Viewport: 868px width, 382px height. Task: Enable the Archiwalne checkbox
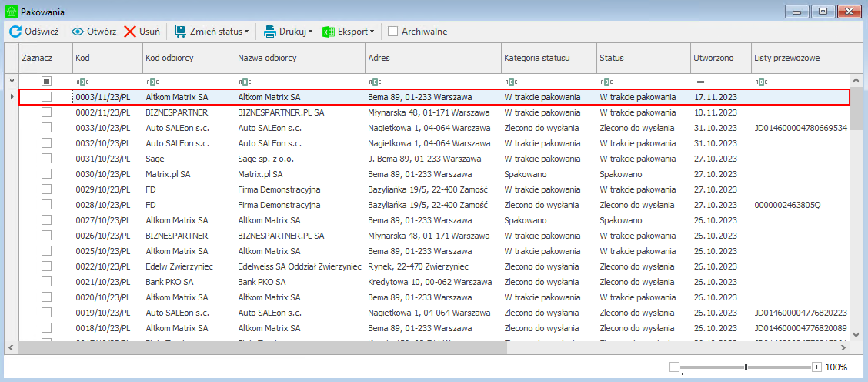[x=393, y=32]
